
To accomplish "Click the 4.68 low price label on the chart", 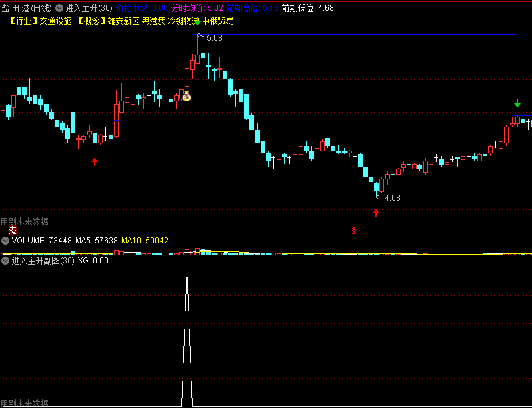I will click(x=393, y=198).
